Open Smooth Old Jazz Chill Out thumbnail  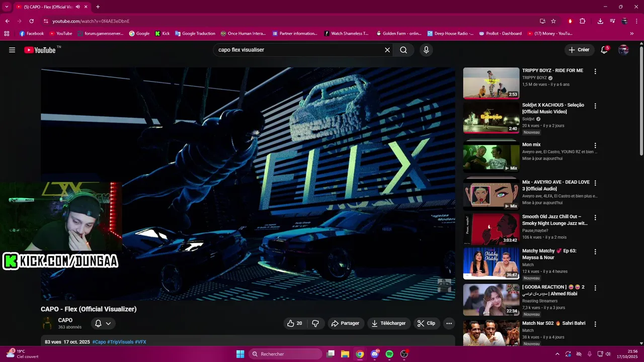[x=491, y=229]
